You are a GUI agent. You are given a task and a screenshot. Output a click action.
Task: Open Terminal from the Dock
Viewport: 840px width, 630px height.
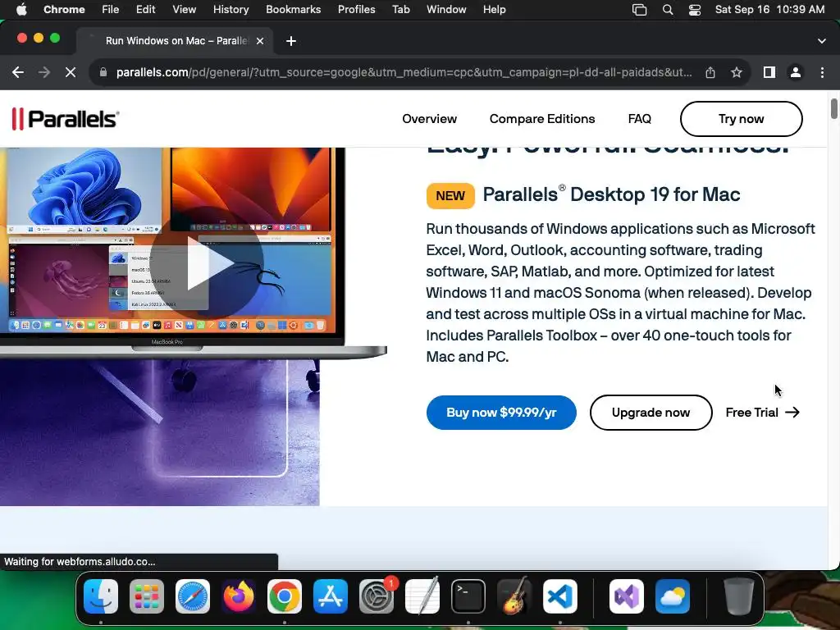468,596
